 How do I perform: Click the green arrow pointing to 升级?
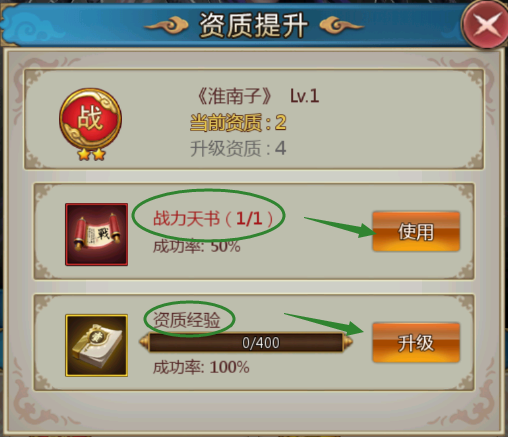coord(324,324)
